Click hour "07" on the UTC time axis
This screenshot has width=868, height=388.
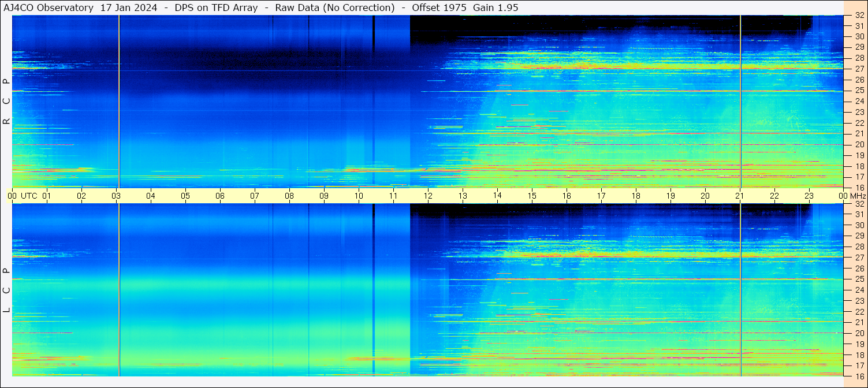255,196
